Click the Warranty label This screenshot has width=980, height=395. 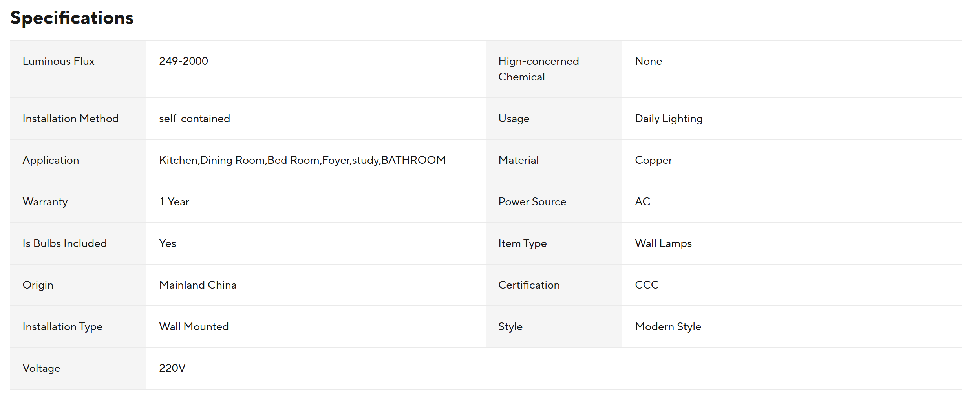(45, 202)
